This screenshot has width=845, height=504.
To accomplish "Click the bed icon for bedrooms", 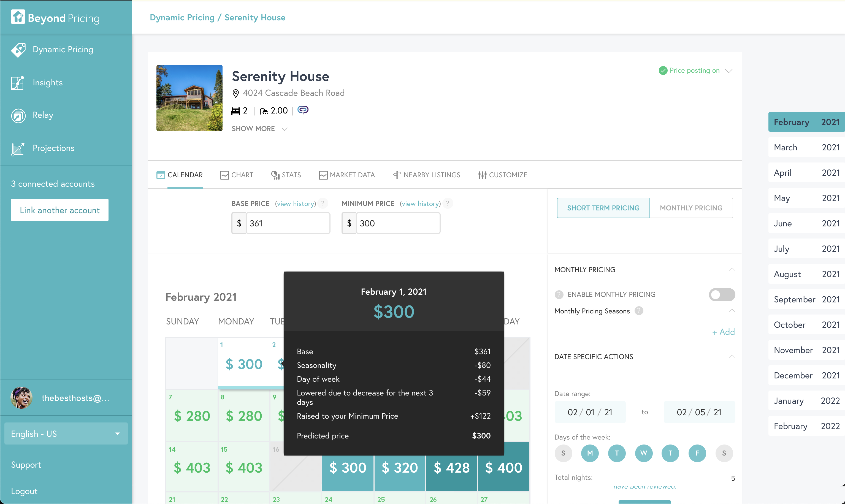I will pos(235,111).
